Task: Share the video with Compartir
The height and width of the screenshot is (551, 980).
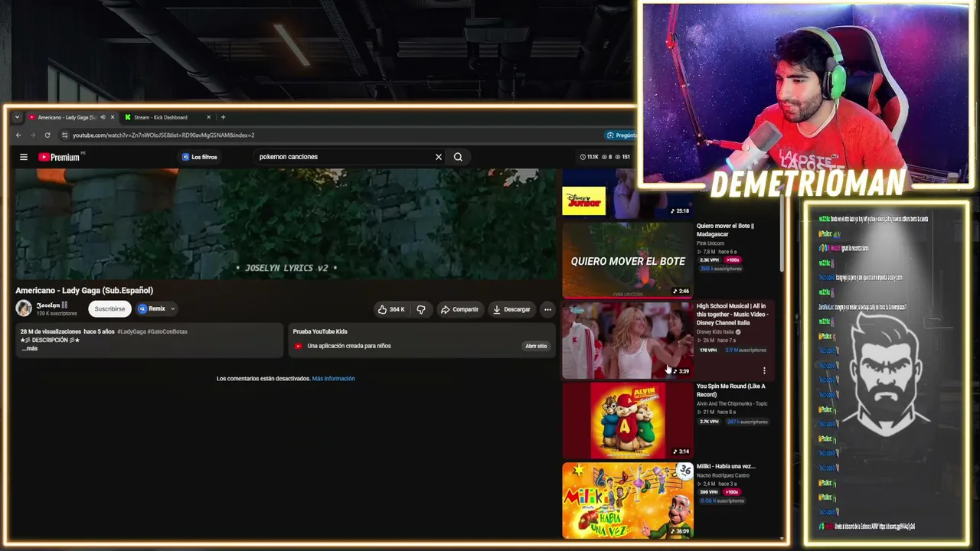Action: click(x=459, y=309)
